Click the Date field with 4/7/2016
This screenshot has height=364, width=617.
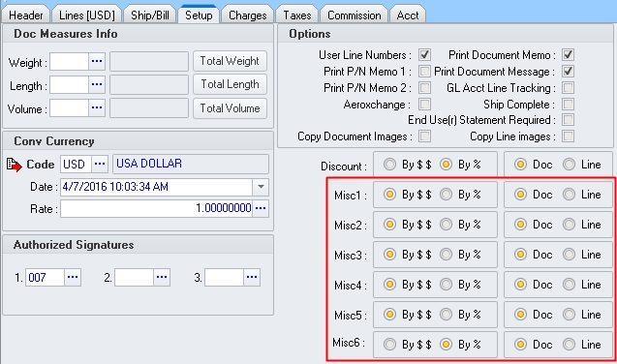pos(156,187)
